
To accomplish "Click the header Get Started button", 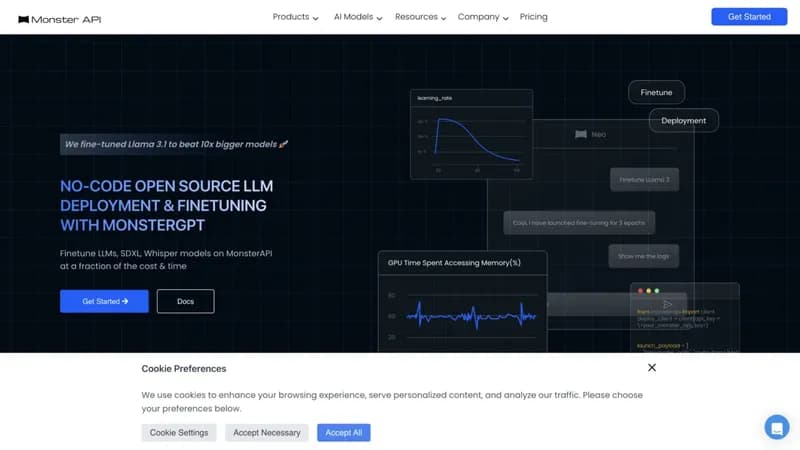I will (x=748, y=17).
